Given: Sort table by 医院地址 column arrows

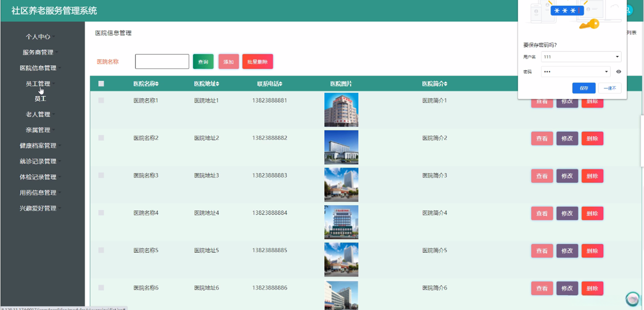Looking at the screenshot, I should tap(217, 84).
